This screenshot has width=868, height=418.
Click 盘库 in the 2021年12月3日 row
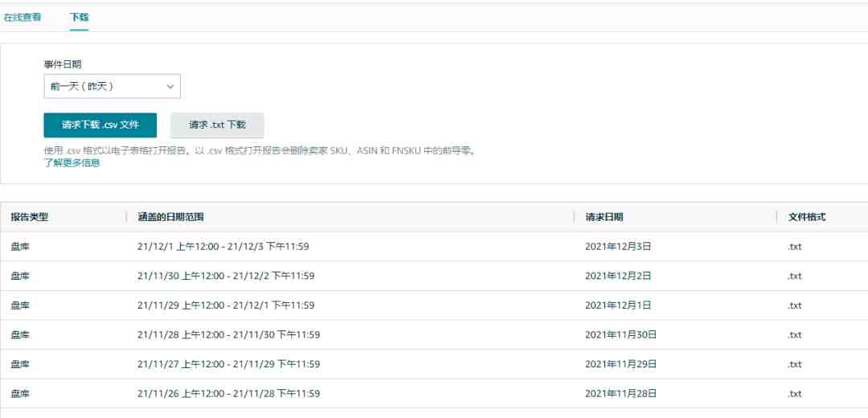click(20, 246)
